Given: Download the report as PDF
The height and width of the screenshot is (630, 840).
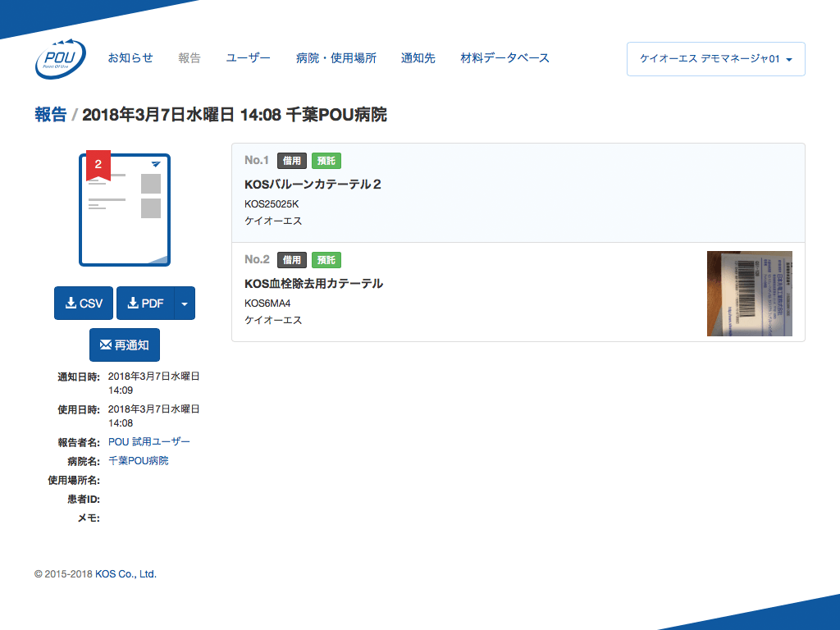Looking at the screenshot, I should point(145,304).
